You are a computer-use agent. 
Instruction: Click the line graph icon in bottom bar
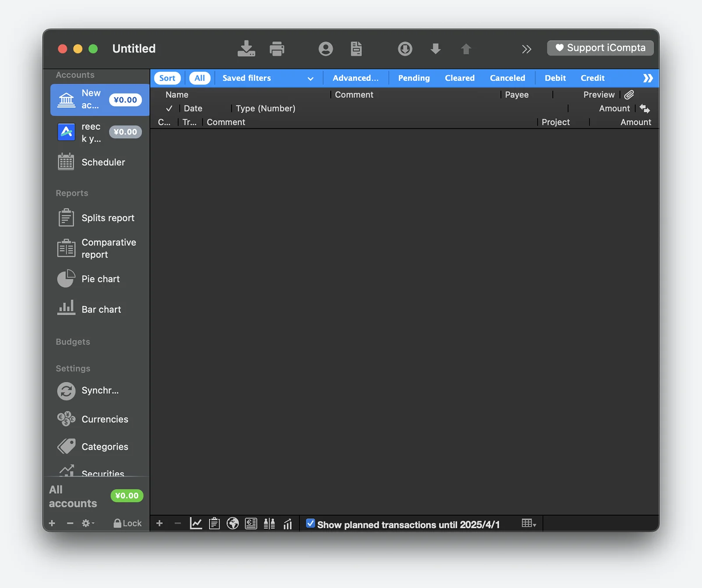(196, 523)
